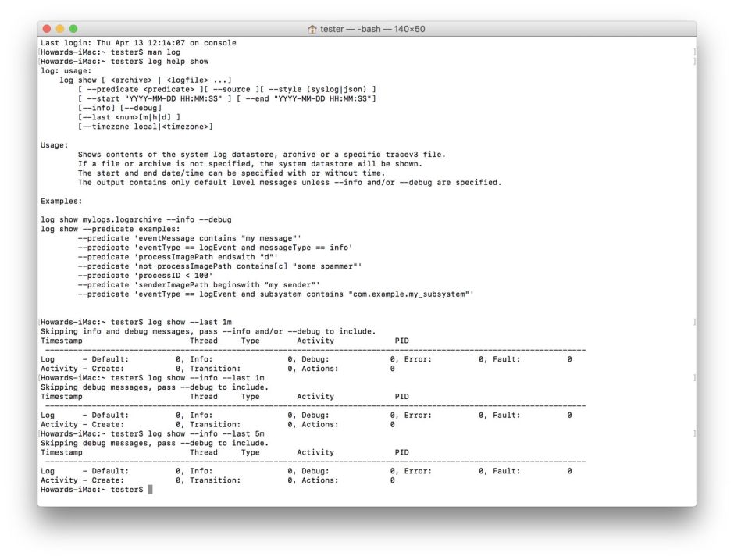
Task: Click the 'Examples:' heading in help output
Action: [62, 201]
